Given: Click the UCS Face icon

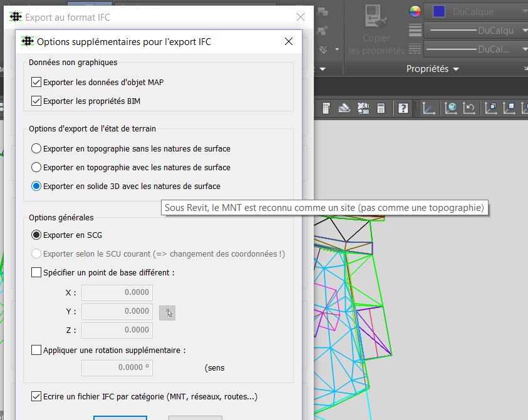Looking at the screenshot, I should (491, 108).
